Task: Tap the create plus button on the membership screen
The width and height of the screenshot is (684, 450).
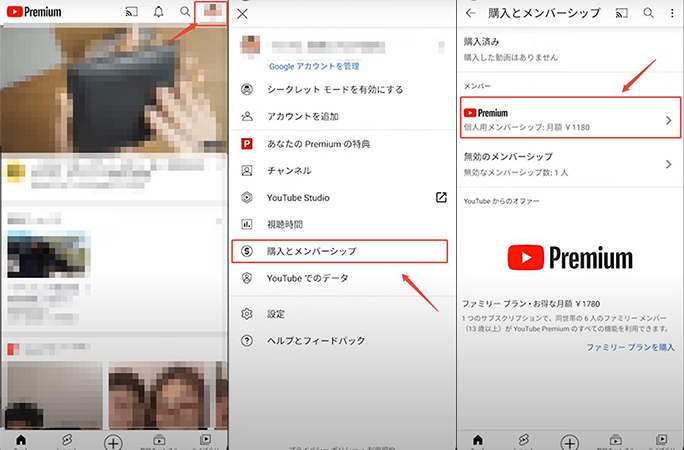Action: pyautogui.click(x=570, y=443)
